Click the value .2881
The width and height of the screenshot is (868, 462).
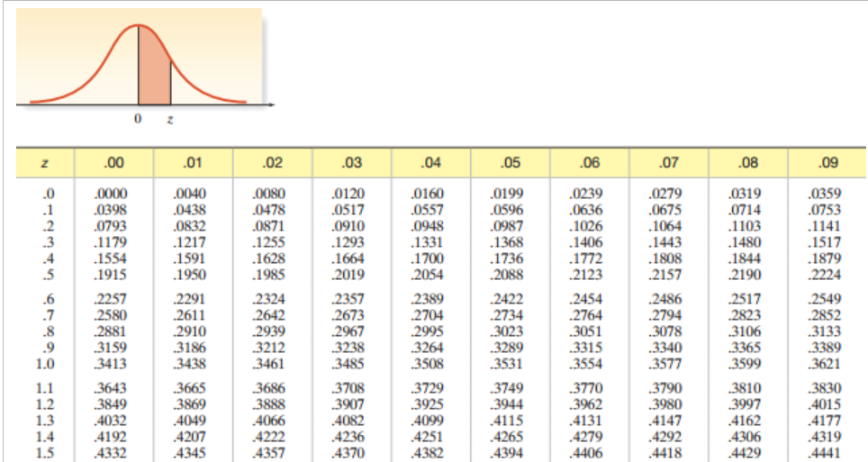(111, 331)
